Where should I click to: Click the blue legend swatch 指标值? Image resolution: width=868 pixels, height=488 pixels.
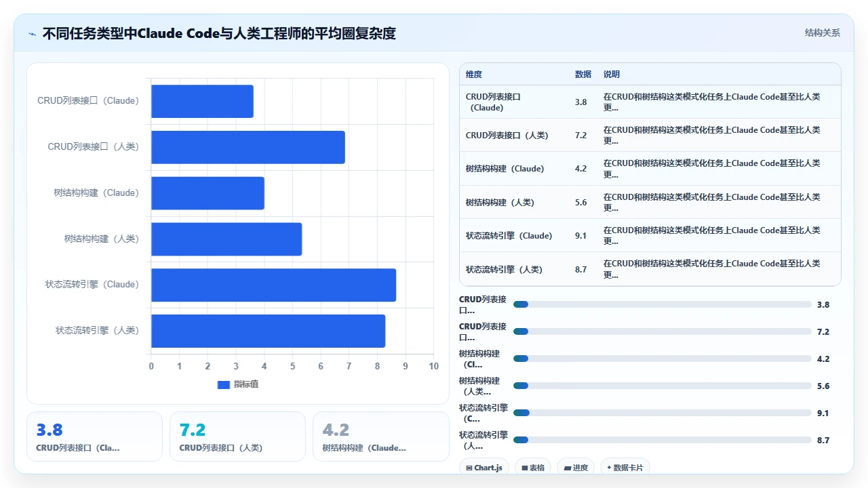pyautogui.click(x=224, y=384)
